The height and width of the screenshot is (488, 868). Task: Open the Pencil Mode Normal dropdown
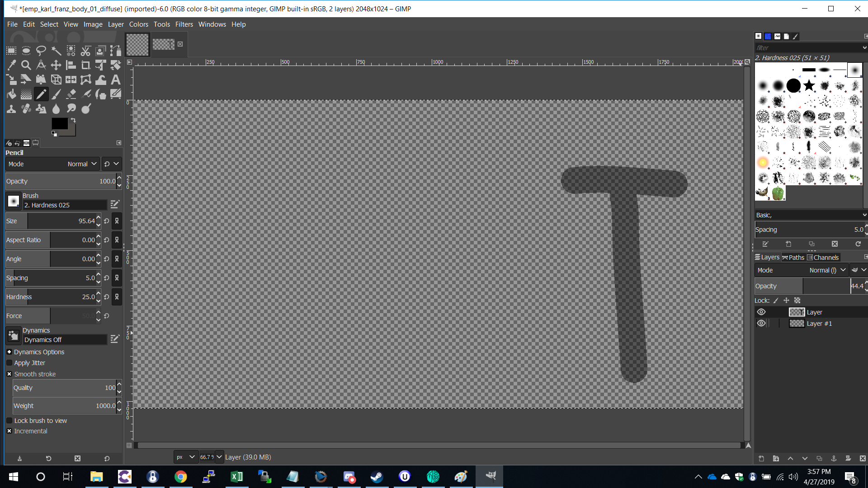(x=81, y=164)
